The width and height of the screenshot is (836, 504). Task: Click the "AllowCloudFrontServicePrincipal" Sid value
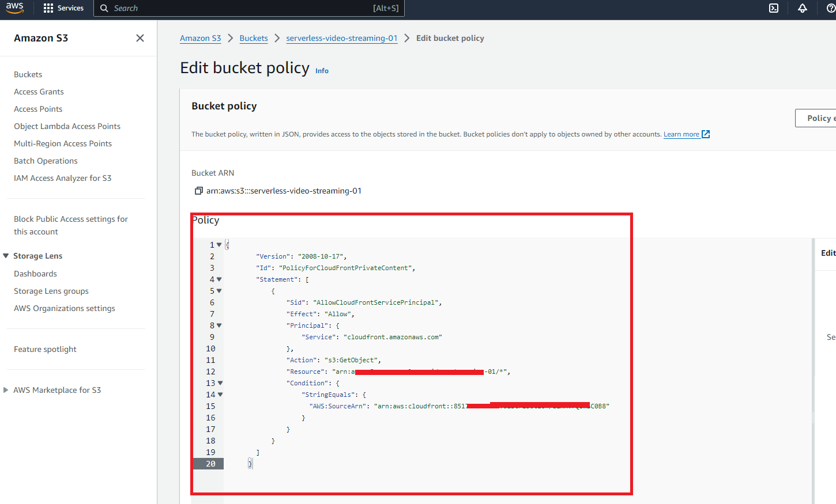pos(375,302)
